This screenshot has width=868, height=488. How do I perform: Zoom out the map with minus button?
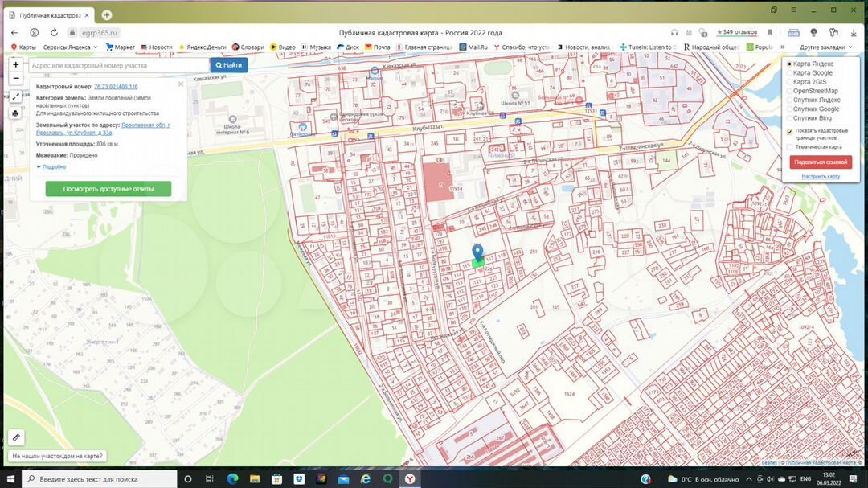16,78
